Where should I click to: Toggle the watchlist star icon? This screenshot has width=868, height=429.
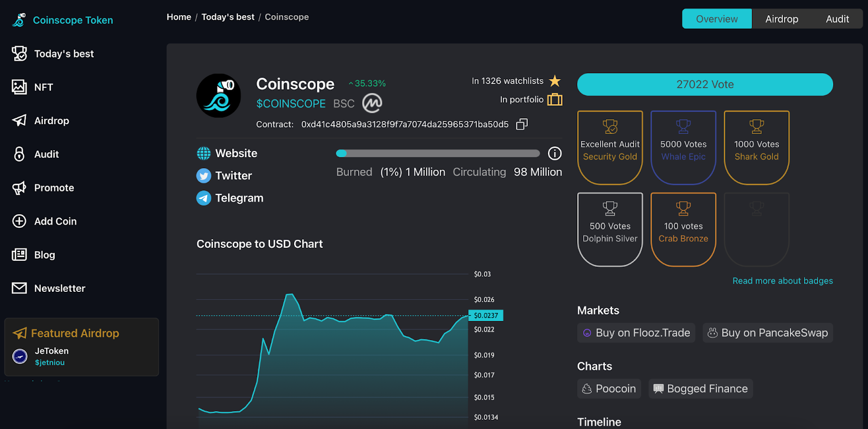point(555,81)
